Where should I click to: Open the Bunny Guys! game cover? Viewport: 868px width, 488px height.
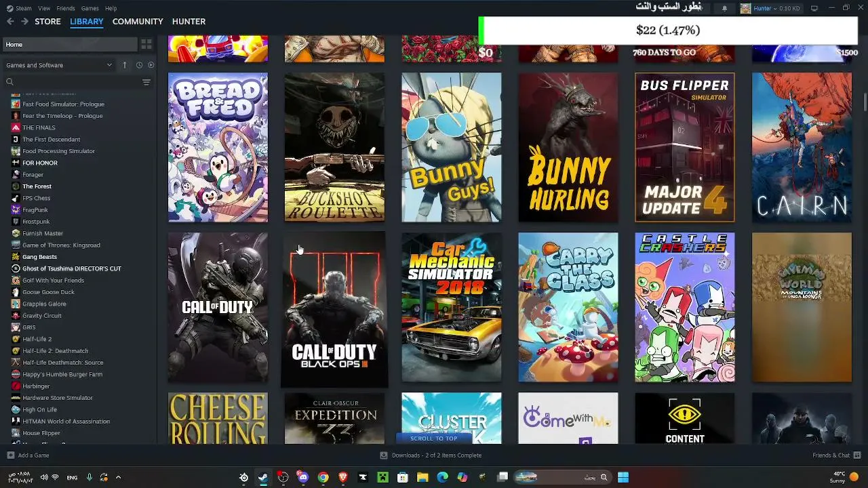coord(452,147)
